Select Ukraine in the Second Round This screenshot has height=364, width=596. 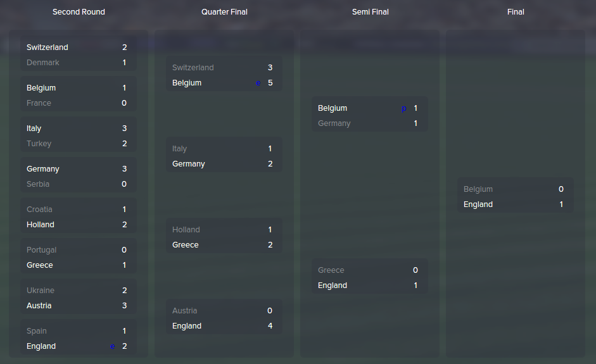[x=41, y=291]
